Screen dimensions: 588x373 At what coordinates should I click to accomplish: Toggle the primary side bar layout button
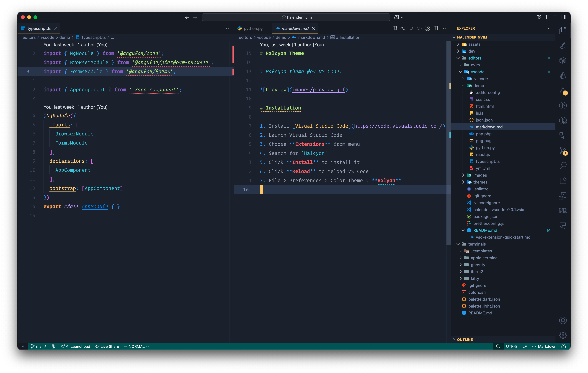tap(547, 17)
